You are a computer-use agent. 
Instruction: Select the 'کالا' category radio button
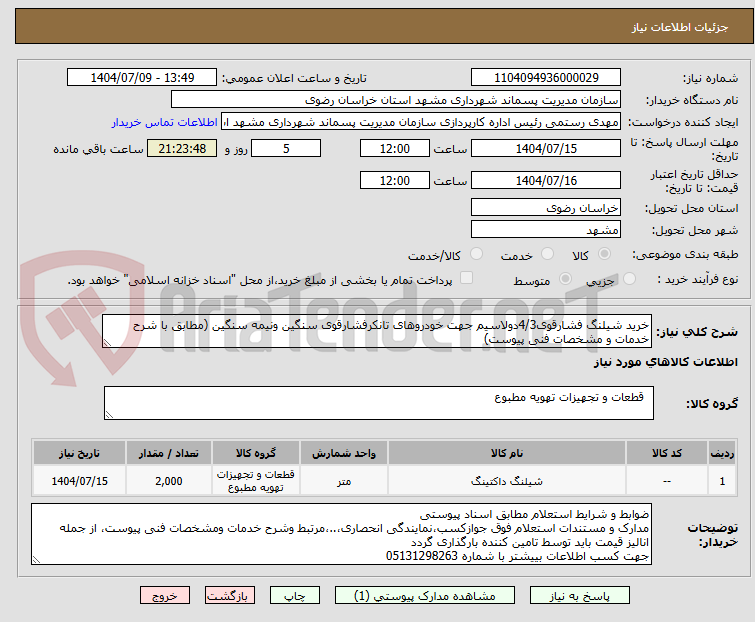click(x=604, y=254)
